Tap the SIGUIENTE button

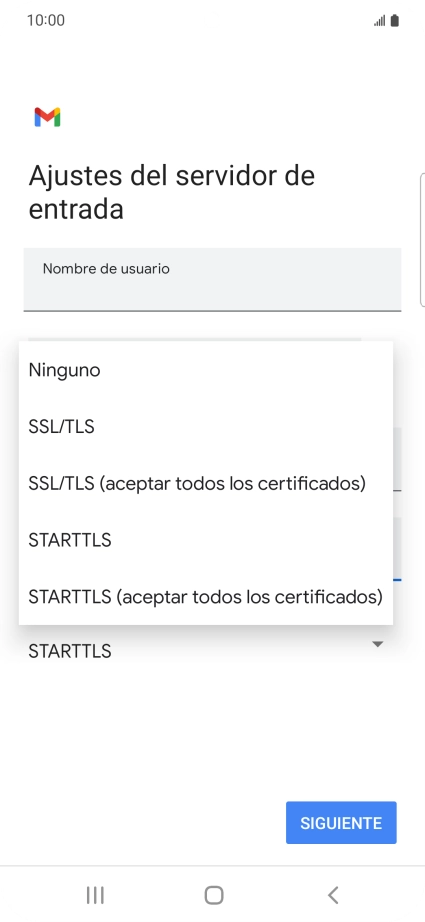coord(341,823)
